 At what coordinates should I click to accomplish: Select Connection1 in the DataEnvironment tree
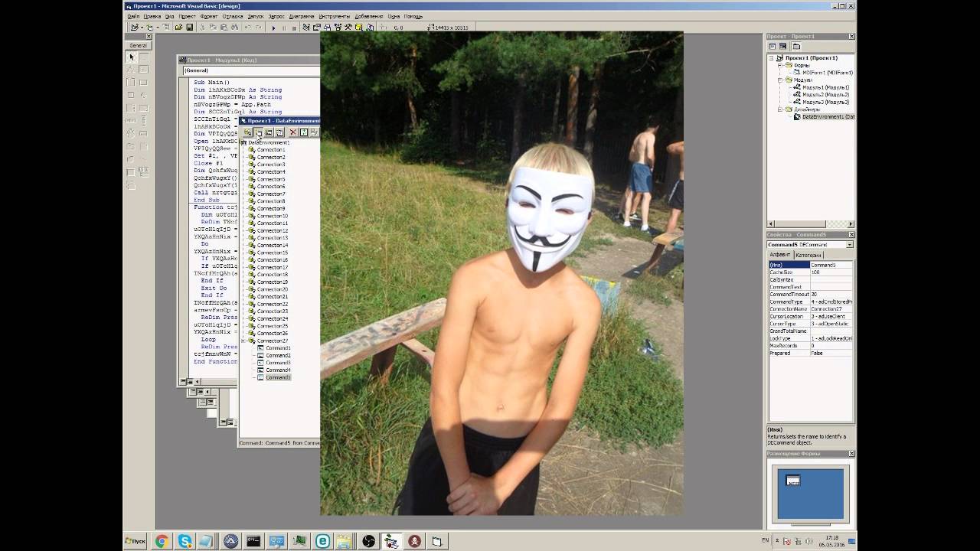(271, 150)
